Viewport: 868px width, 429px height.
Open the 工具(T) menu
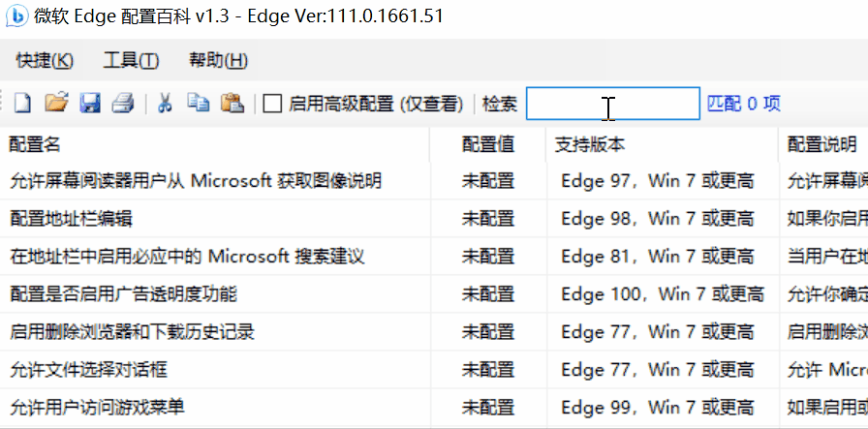[131, 60]
